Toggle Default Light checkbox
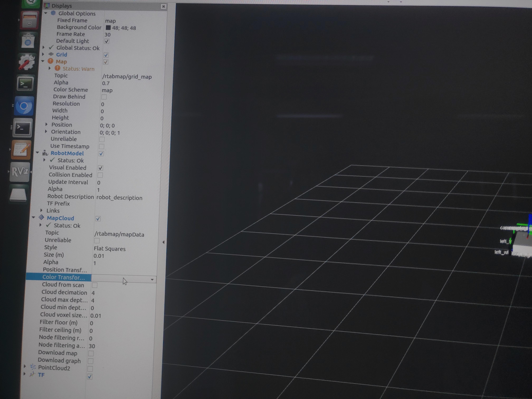 (x=107, y=41)
